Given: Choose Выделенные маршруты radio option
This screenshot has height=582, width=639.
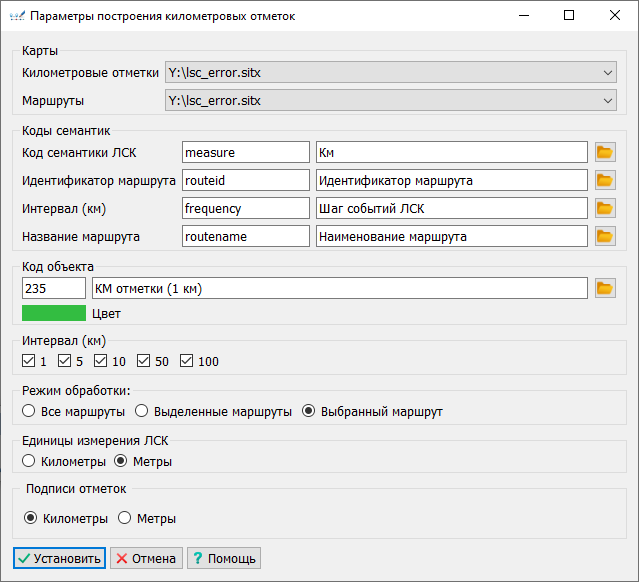Looking at the screenshot, I should [142, 411].
